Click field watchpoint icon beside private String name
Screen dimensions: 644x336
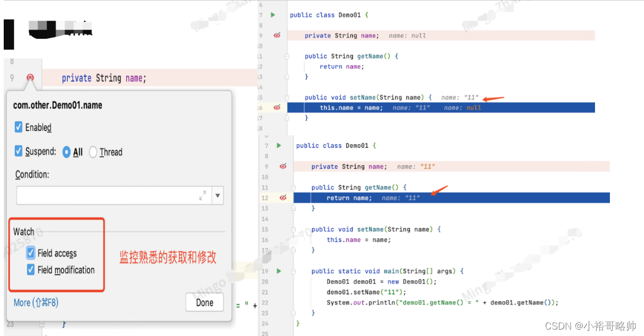[x=30, y=78]
